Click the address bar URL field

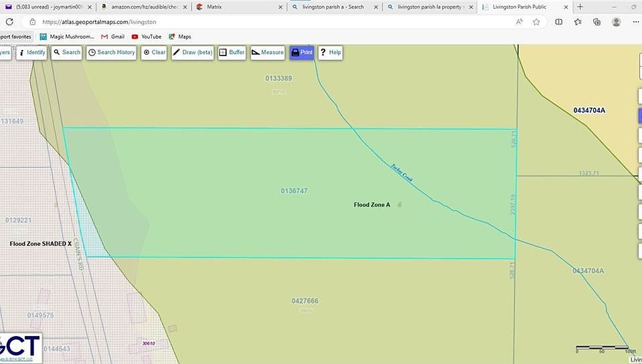pyautogui.click(x=267, y=21)
